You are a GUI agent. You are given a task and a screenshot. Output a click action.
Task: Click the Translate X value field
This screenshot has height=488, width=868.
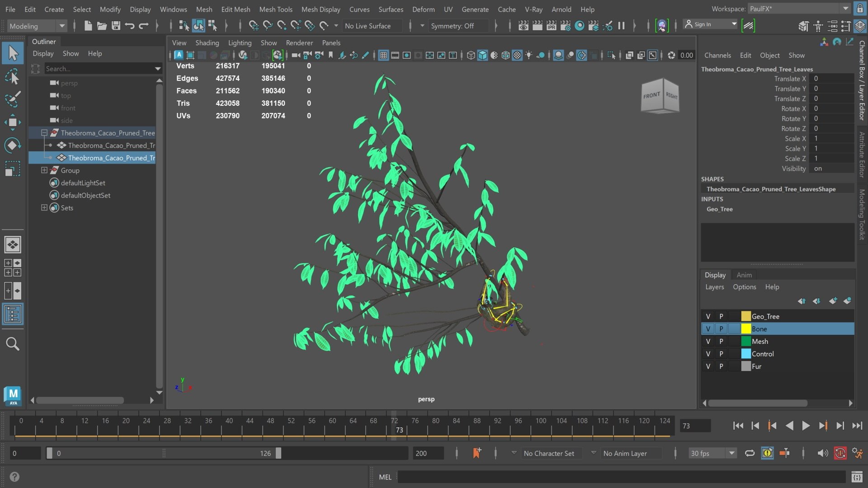coord(832,79)
